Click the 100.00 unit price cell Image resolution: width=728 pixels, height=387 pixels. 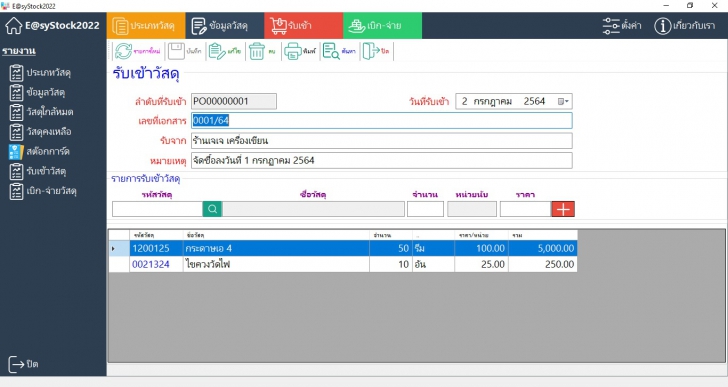click(481, 248)
